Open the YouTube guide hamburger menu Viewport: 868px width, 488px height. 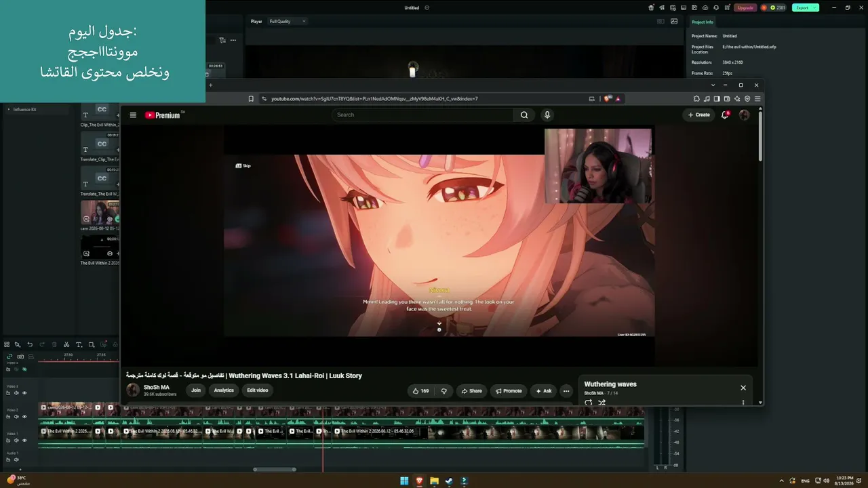coord(133,115)
